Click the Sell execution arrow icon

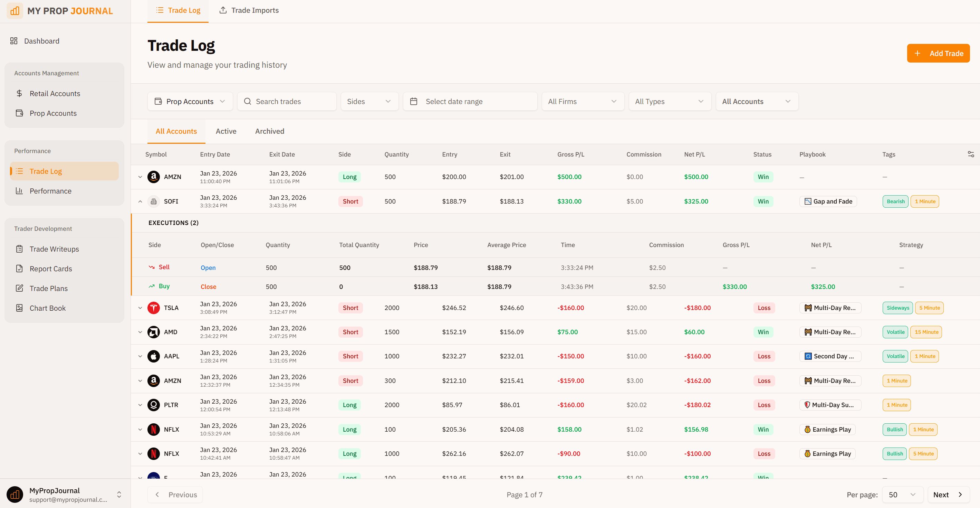(x=151, y=267)
